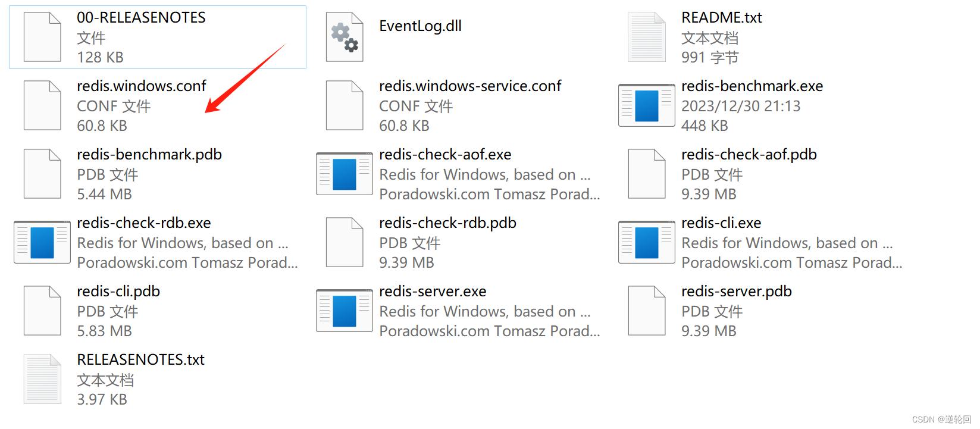Click the 128 KB size of 00-RELEASENOTES
980x429 pixels.
tap(100, 58)
